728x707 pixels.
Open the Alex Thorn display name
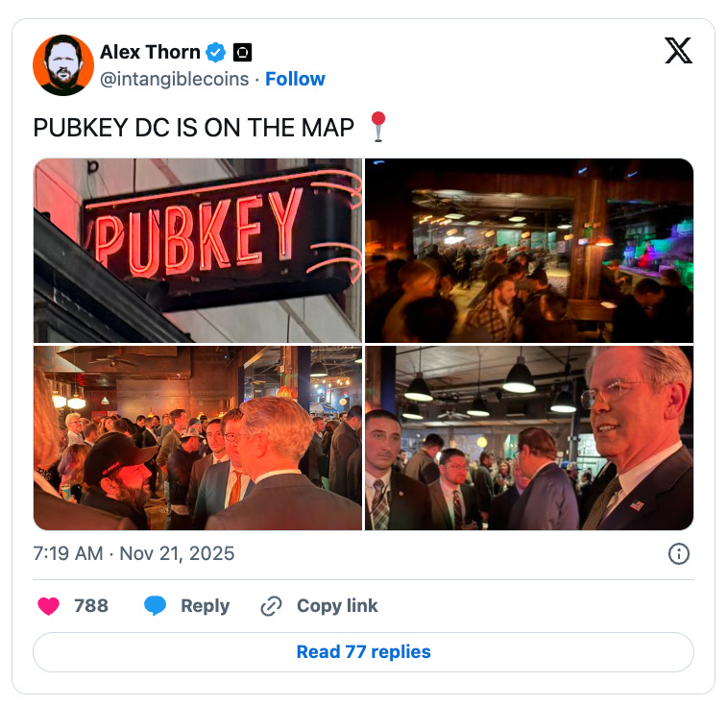point(150,52)
